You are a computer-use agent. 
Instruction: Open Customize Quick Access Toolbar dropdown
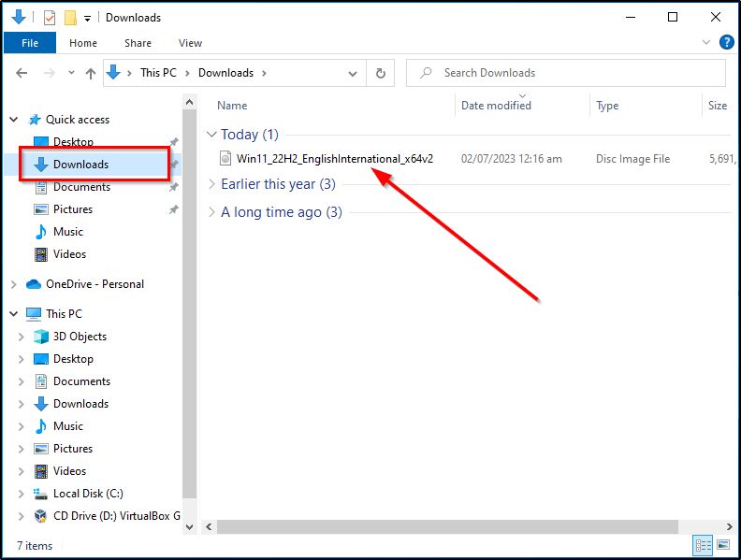[x=87, y=19]
